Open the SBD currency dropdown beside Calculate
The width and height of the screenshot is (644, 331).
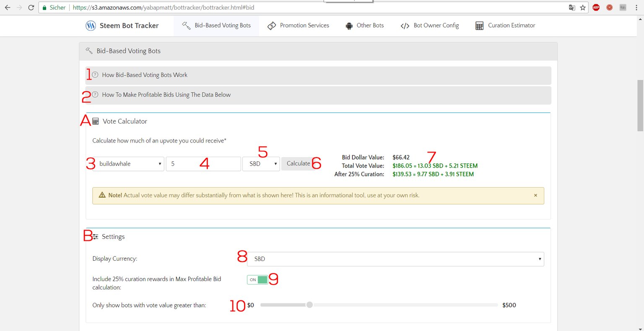point(261,164)
